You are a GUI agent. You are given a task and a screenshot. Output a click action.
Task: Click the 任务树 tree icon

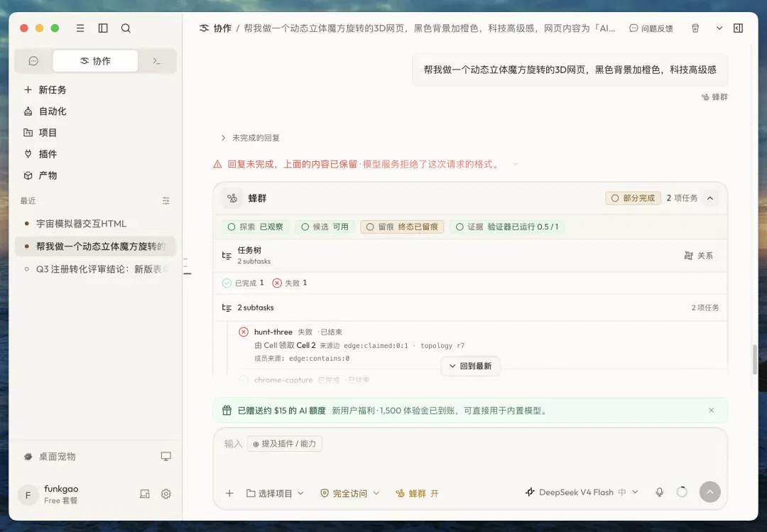(x=227, y=256)
